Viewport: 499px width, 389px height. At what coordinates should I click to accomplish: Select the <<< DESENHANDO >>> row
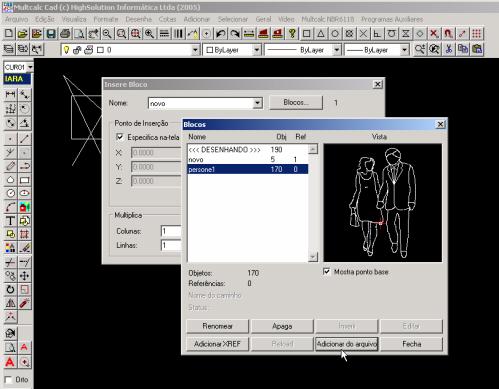click(248, 150)
